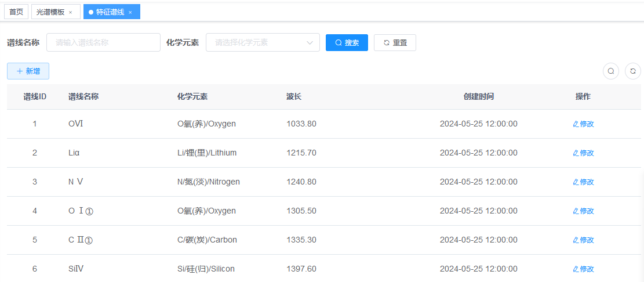Image resolution: width=644 pixels, height=282 pixels.
Task: Open the 化学元素 dropdown selector
Action: point(258,42)
